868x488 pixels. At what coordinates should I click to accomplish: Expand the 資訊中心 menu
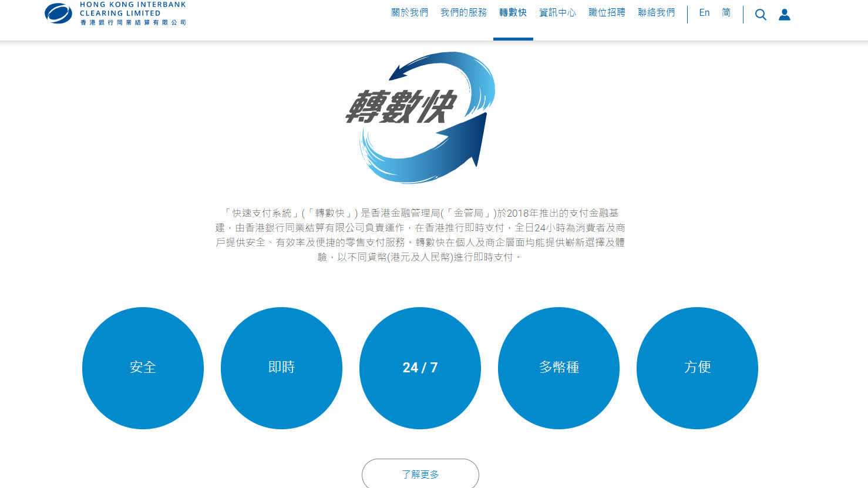[557, 12]
